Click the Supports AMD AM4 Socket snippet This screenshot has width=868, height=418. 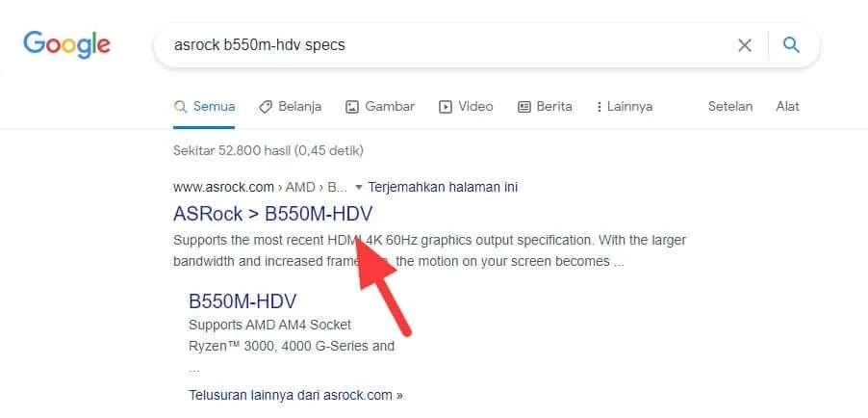[x=270, y=325]
